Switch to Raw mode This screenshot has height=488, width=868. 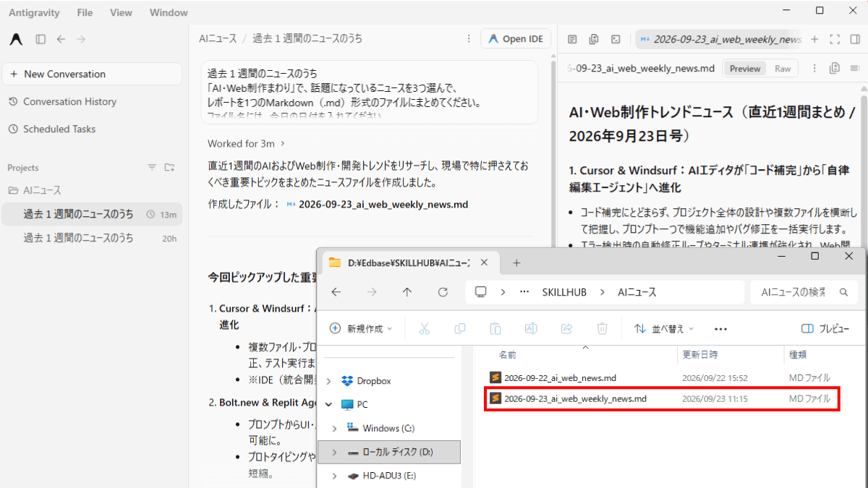(783, 69)
